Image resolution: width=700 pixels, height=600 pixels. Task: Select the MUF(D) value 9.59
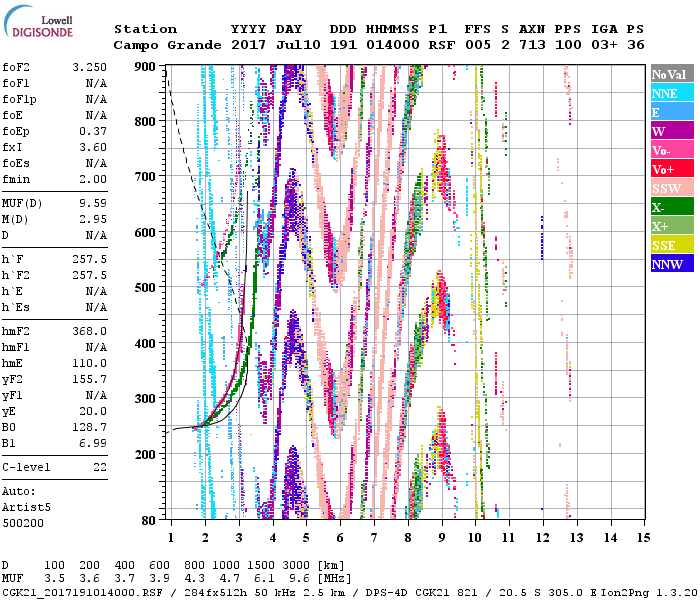92,202
